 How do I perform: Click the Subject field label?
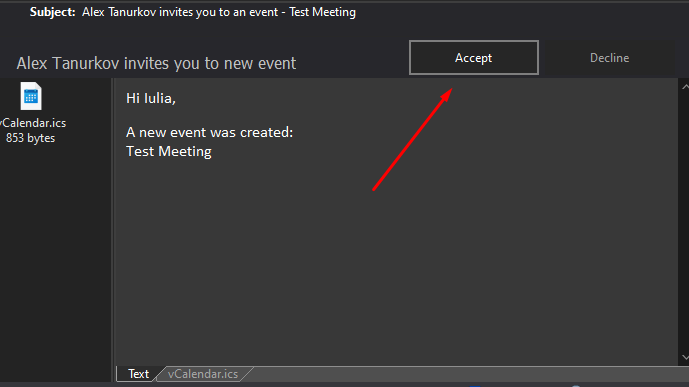[x=52, y=12]
